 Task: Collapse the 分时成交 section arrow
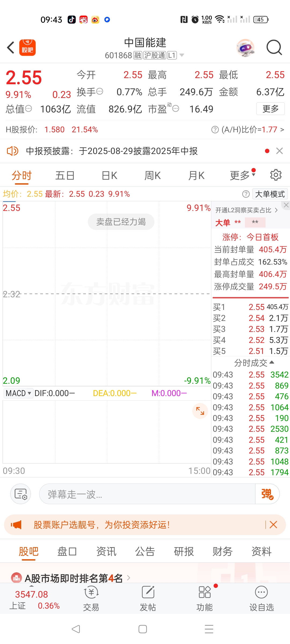(272, 363)
